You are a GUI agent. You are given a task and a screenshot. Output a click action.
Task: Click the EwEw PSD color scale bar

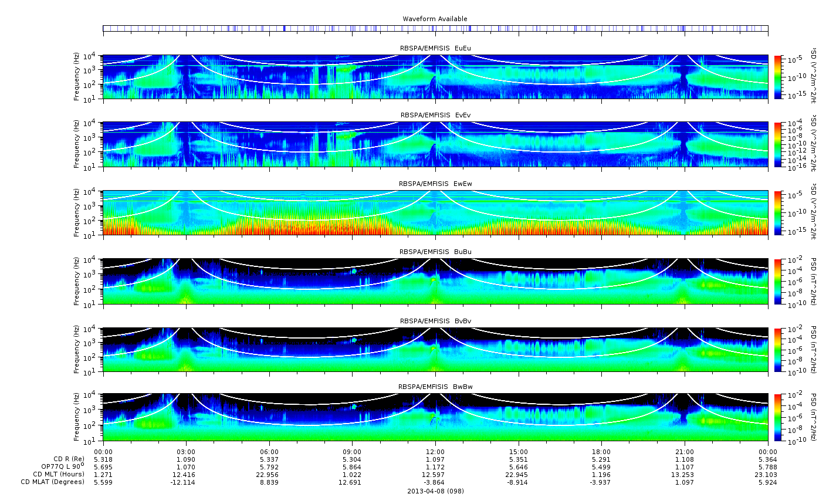(778, 213)
